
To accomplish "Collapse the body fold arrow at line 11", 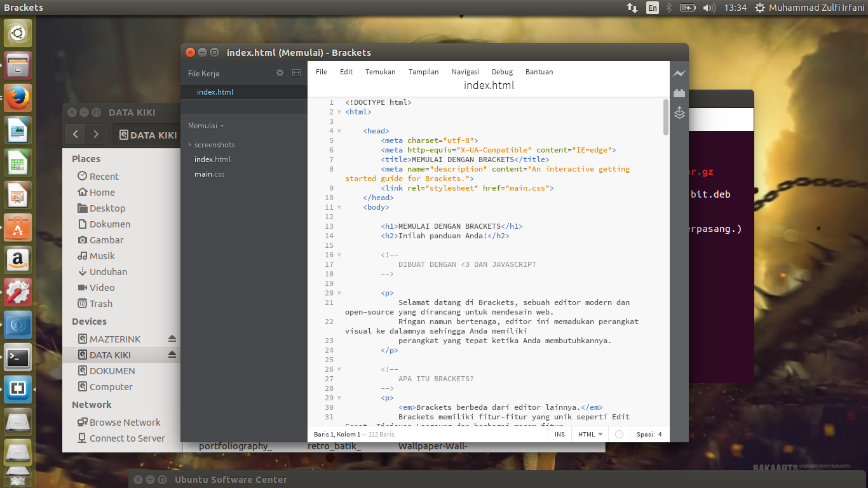I will point(339,207).
